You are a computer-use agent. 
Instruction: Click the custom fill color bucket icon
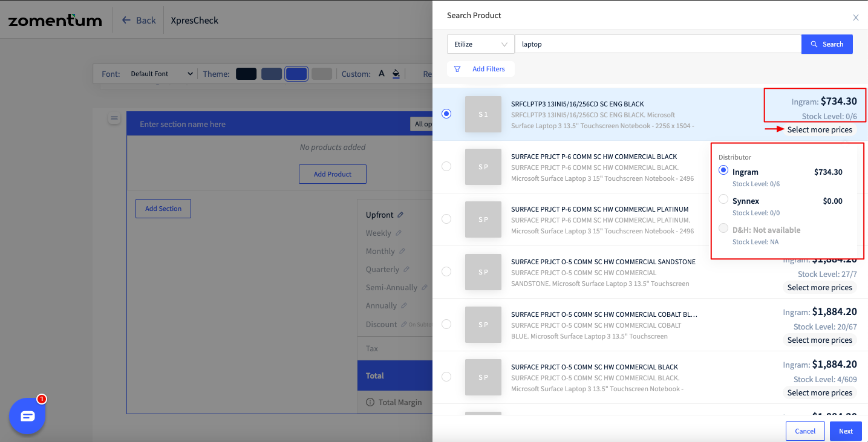pyautogui.click(x=396, y=74)
